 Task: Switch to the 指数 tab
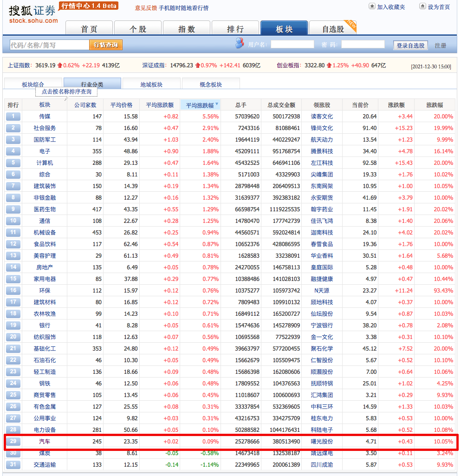(186, 28)
